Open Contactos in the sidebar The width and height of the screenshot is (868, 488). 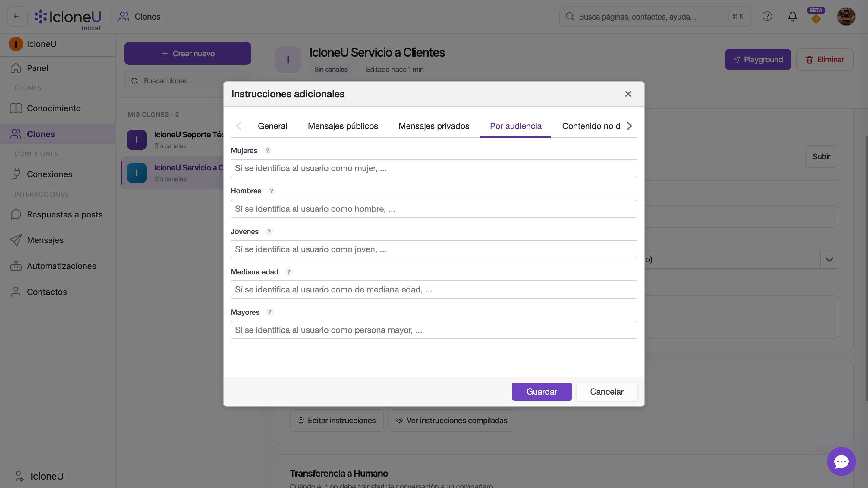click(x=58, y=292)
